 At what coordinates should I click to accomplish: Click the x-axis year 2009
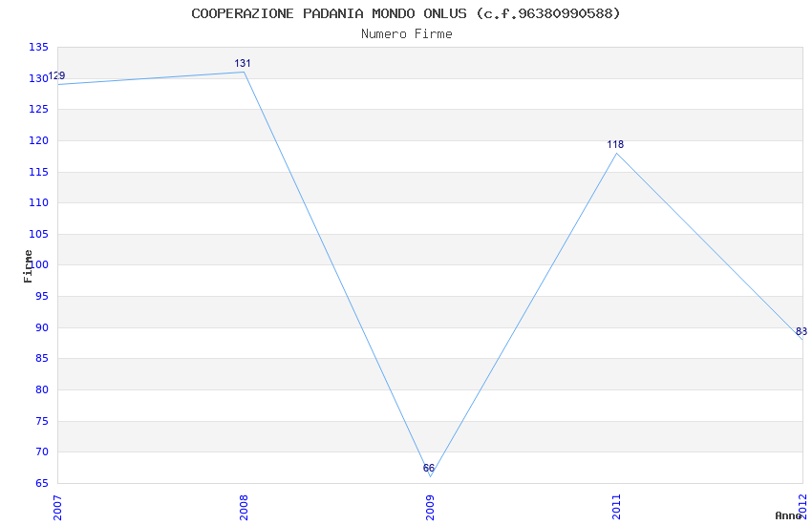[430, 508]
